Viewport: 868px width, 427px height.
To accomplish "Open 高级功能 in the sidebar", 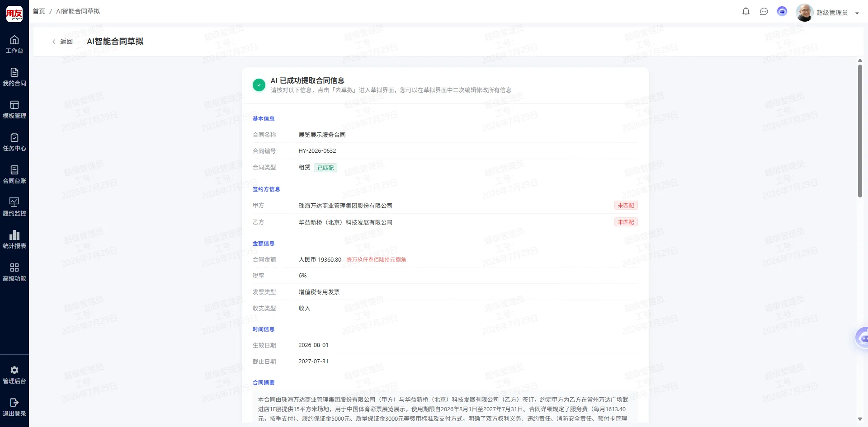I will click(14, 272).
